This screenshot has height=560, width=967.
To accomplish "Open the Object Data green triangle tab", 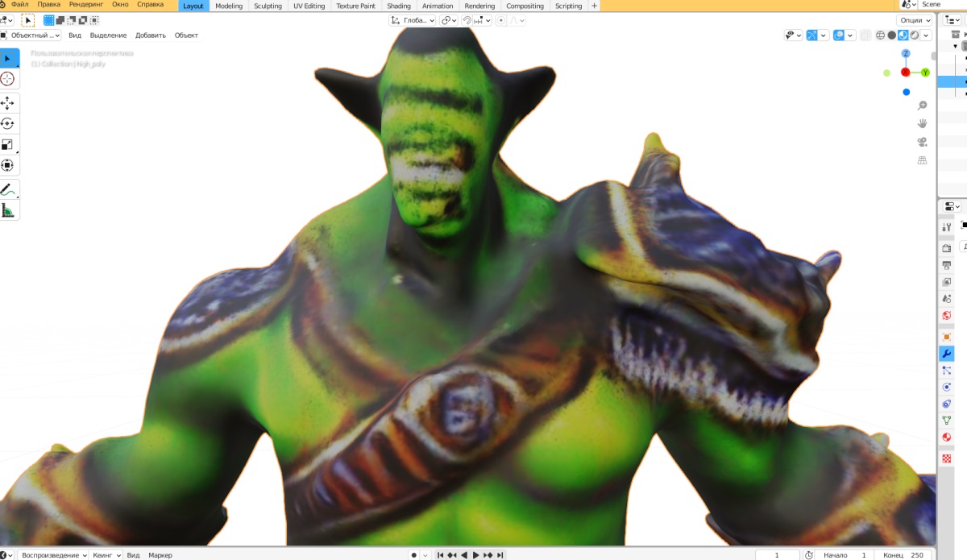I will tap(947, 421).
